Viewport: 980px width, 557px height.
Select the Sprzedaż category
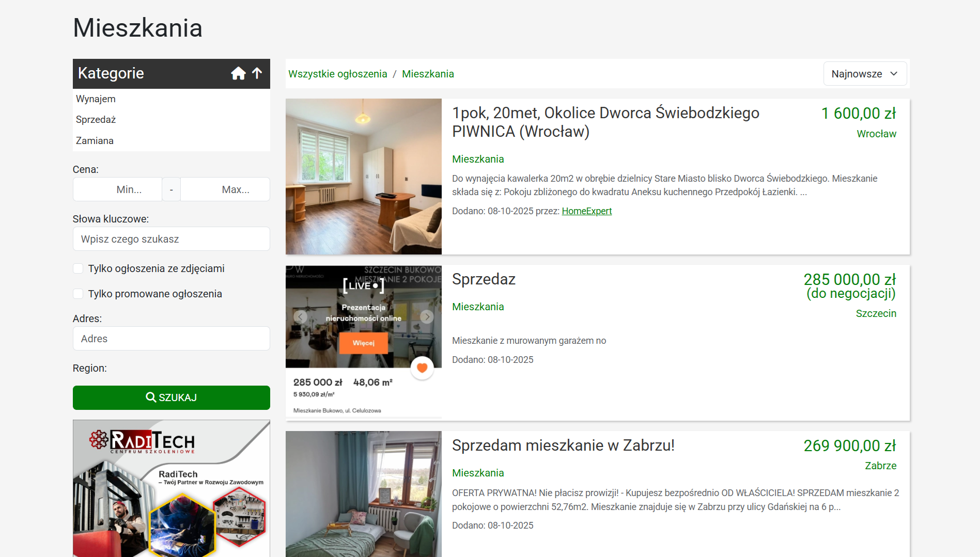pos(96,119)
